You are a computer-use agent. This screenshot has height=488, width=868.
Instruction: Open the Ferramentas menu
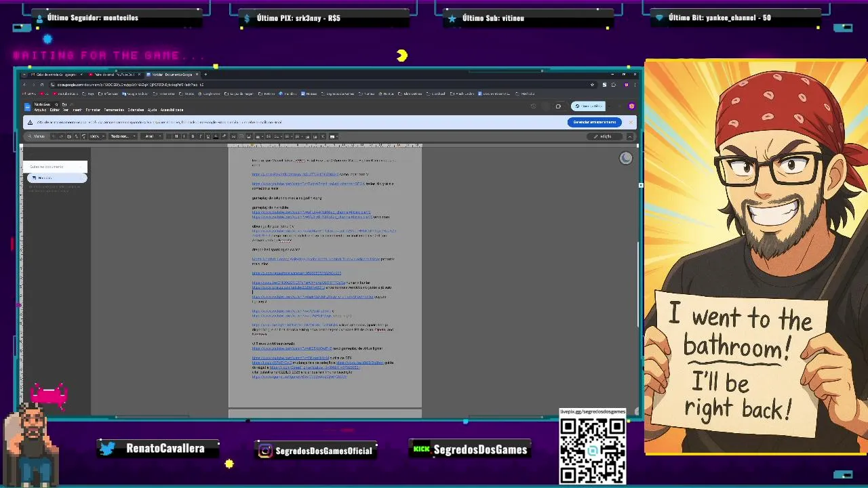point(114,110)
